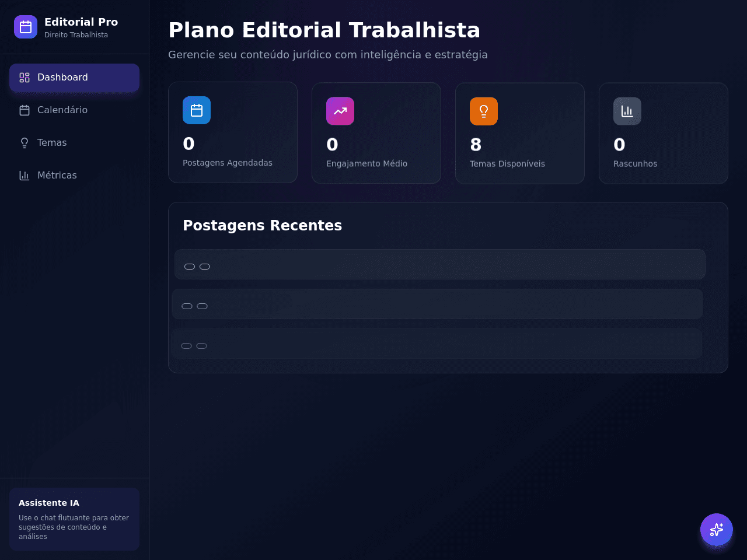Select the Postagens Agendadas stat card
This screenshot has height=560, width=747.
click(x=233, y=132)
